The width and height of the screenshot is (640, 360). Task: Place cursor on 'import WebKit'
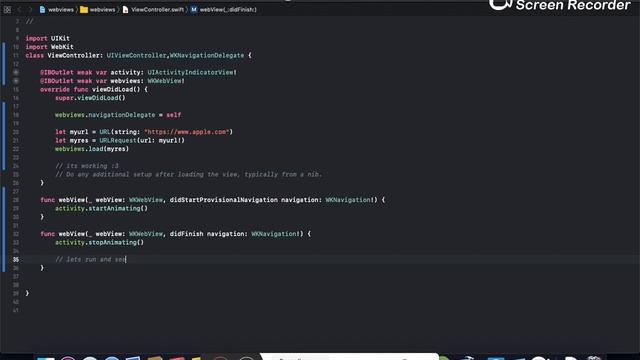pos(49,47)
